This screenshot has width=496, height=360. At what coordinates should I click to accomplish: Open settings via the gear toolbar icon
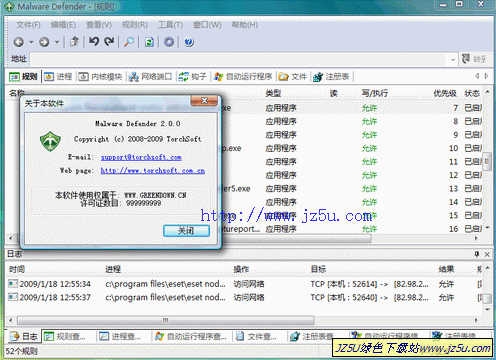click(x=169, y=42)
